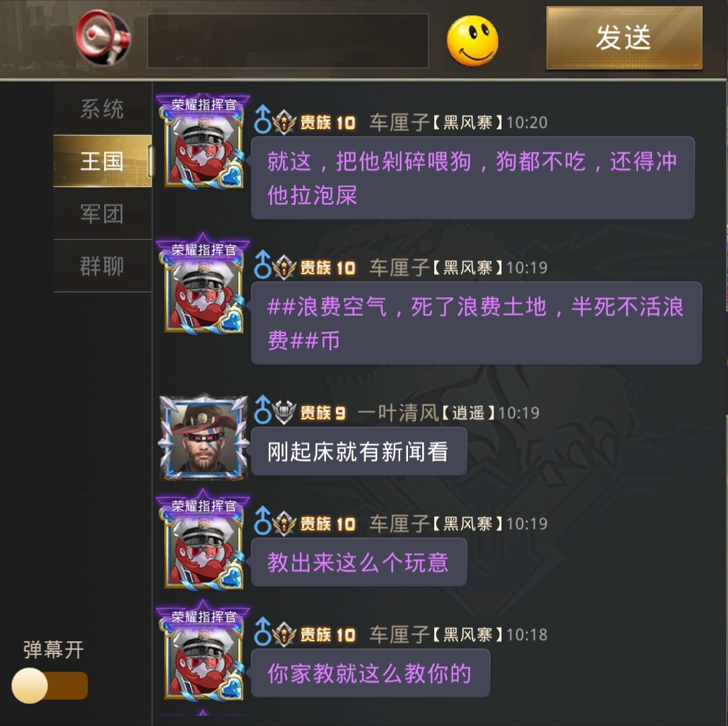Image resolution: width=728 pixels, height=726 pixels.
Task: Tap 一叶清风 cowboy hat avatar
Action: pos(204,437)
